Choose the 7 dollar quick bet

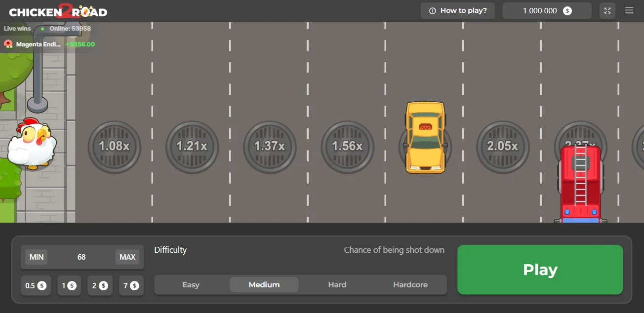(131, 285)
